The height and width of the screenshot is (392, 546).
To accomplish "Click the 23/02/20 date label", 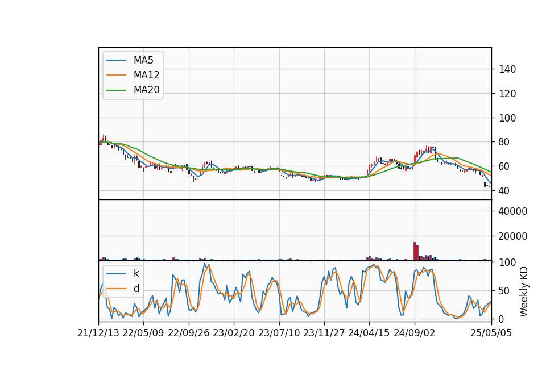I will (234, 333).
